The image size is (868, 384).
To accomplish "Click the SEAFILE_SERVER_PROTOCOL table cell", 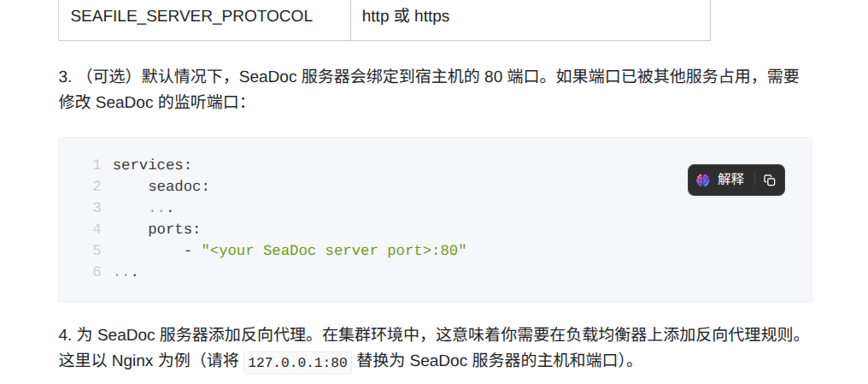I will point(191,16).
